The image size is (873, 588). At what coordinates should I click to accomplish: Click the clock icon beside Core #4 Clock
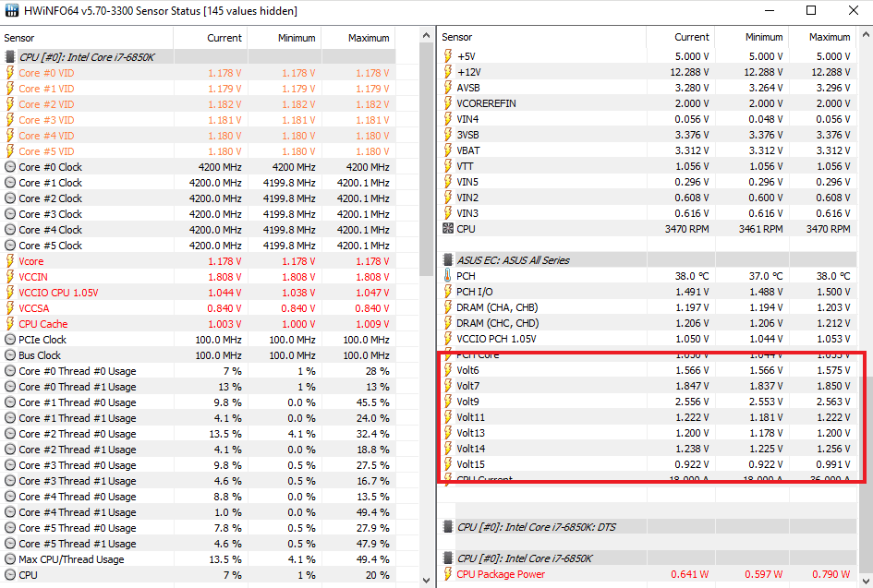[x=9, y=230]
